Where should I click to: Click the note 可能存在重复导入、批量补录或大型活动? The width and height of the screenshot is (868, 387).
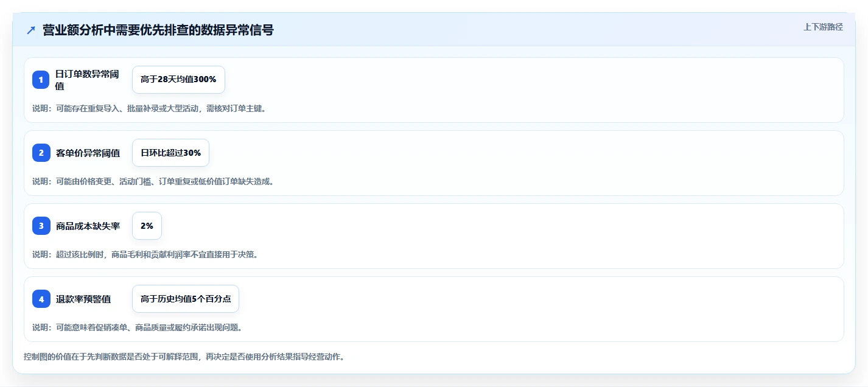click(x=149, y=108)
